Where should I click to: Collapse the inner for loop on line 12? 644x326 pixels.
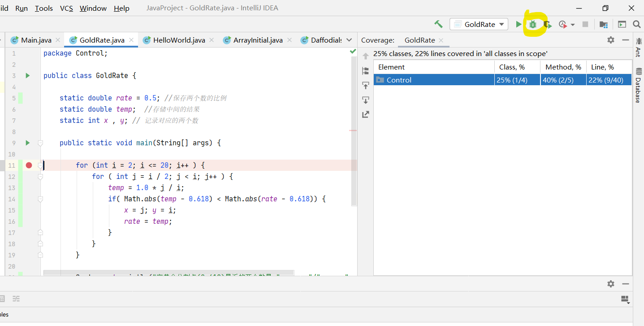coord(40,177)
